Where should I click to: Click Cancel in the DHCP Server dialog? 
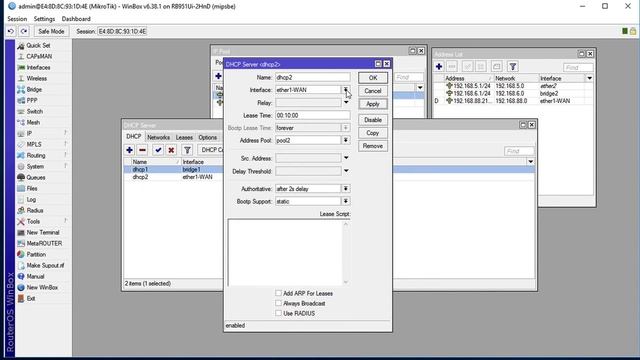(x=373, y=91)
